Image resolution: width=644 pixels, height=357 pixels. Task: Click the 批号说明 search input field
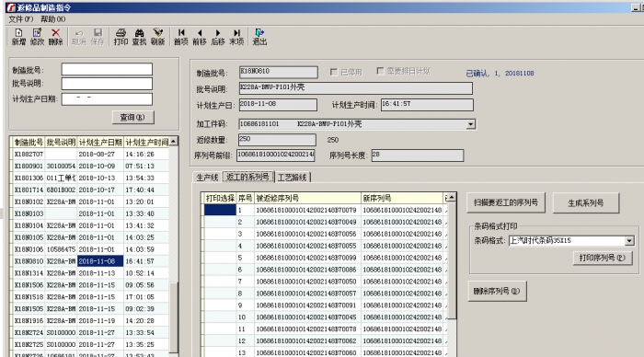click(107, 84)
